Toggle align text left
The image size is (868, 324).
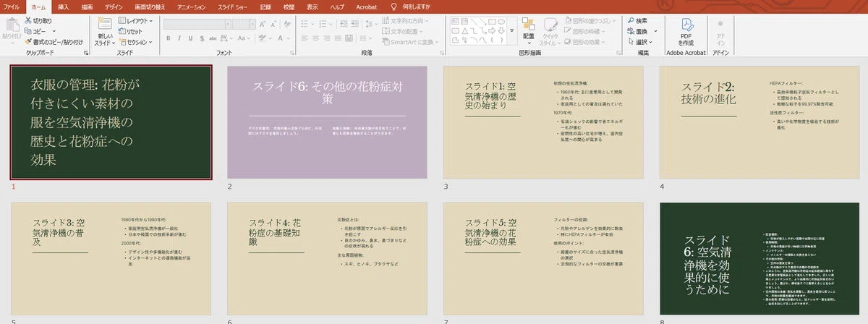(x=304, y=37)
